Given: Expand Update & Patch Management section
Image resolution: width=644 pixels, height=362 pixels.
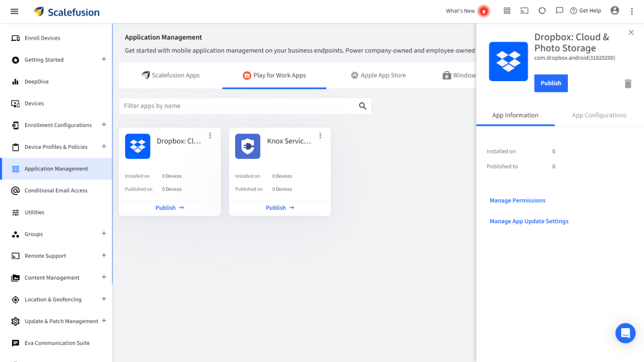Looking at the screenshot, I should pyautogui.click(x=104, y=321).
